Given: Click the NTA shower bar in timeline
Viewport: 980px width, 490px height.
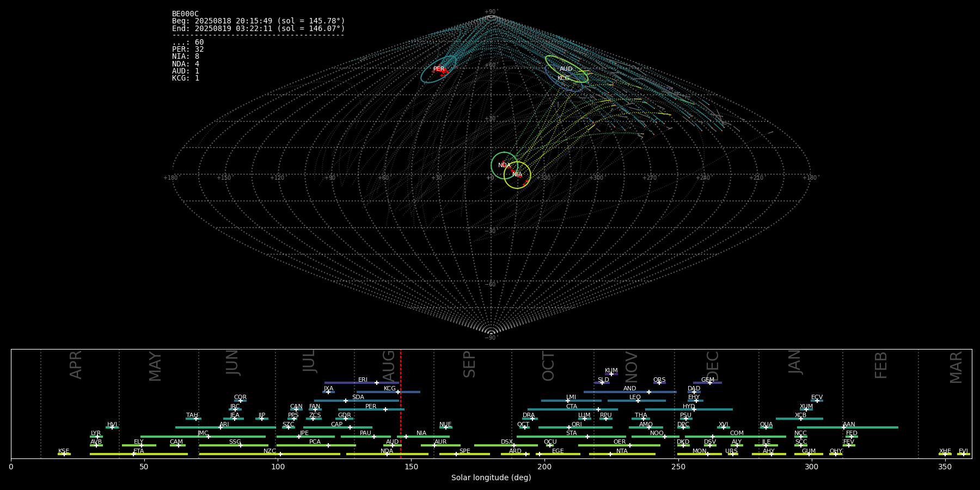Looking at the screenshot, I should (622, 454).
